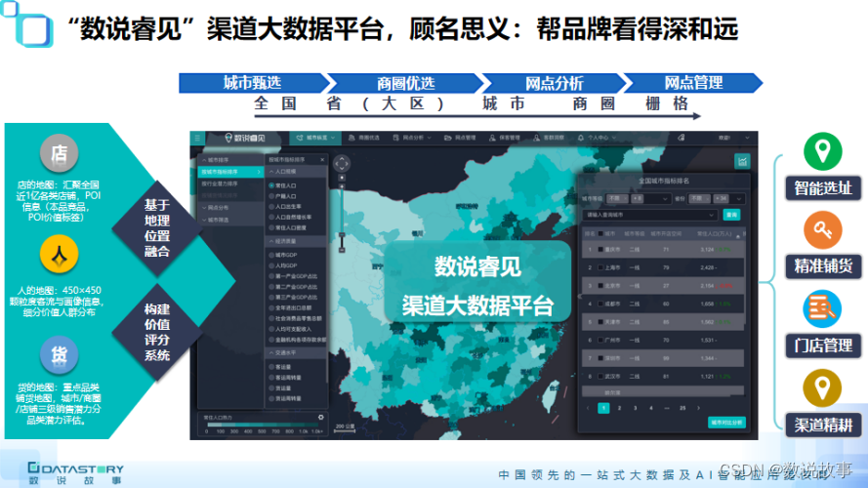Image resolution: width=868 pixels, height=488 pixels.
Task: Open the 城市甄选 menu in platform nav bar
Action: [315, 138]
